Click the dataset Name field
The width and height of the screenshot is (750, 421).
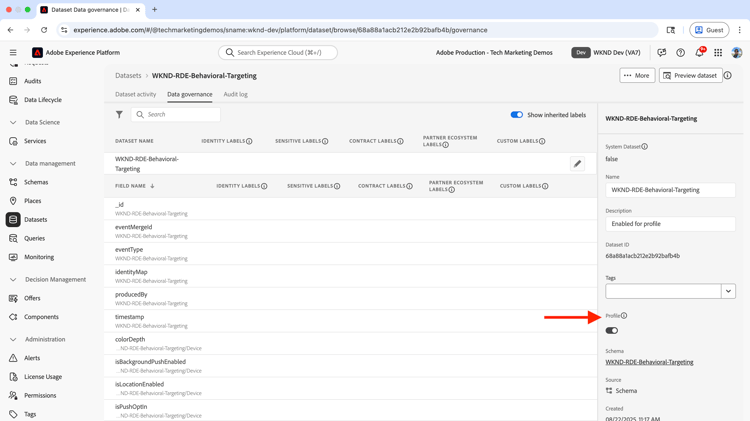pyautogui.click(x=670, y=190)
